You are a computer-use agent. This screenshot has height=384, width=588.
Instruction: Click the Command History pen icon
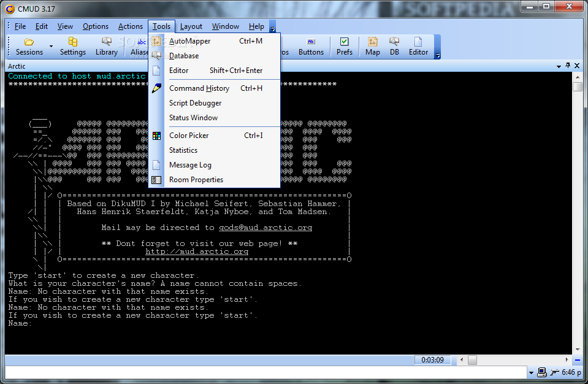pos(156,88)
